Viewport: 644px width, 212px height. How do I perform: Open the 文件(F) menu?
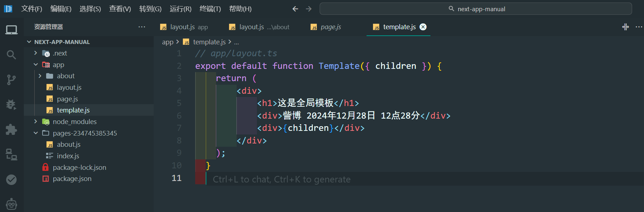pyautogui.click(x=32, y=9)
